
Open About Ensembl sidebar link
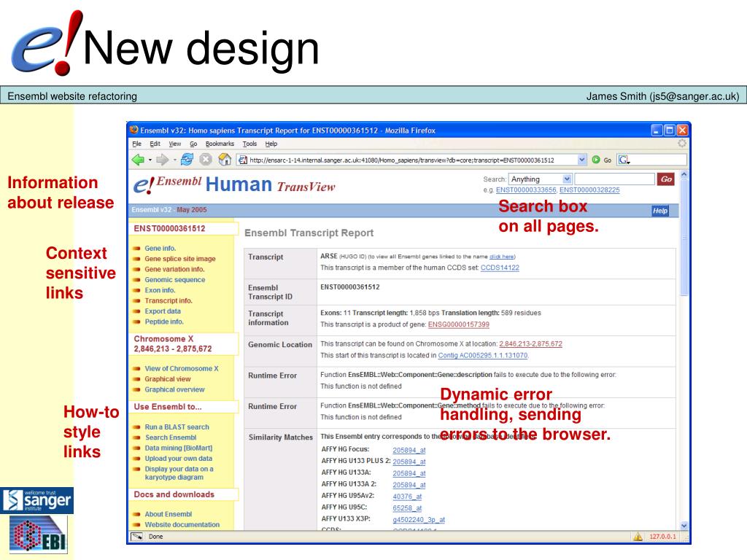click(169, 514)
